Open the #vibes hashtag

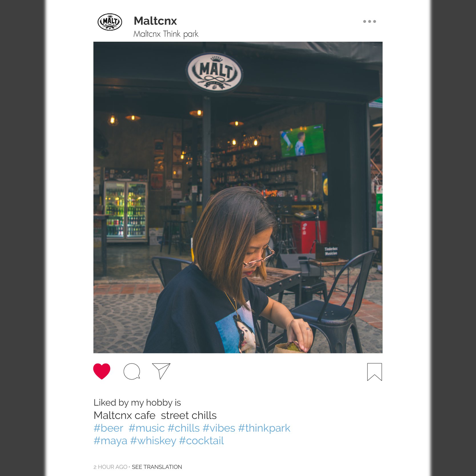[x=219, y=428]
